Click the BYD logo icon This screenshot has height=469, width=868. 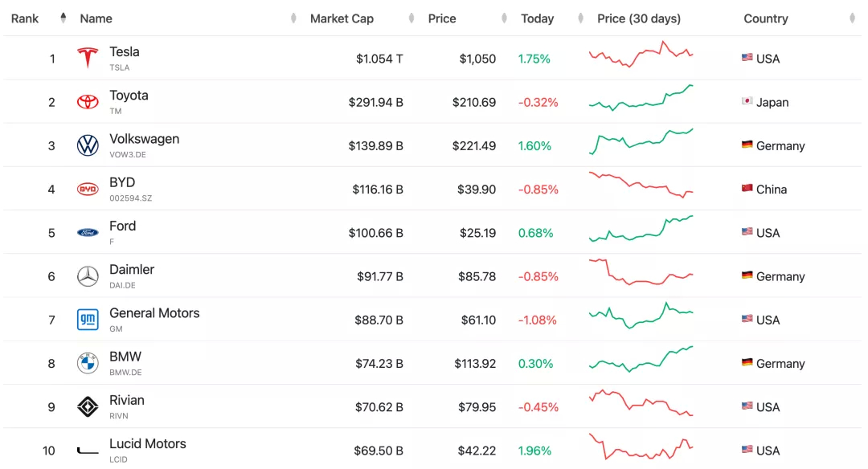coord(88,190)
